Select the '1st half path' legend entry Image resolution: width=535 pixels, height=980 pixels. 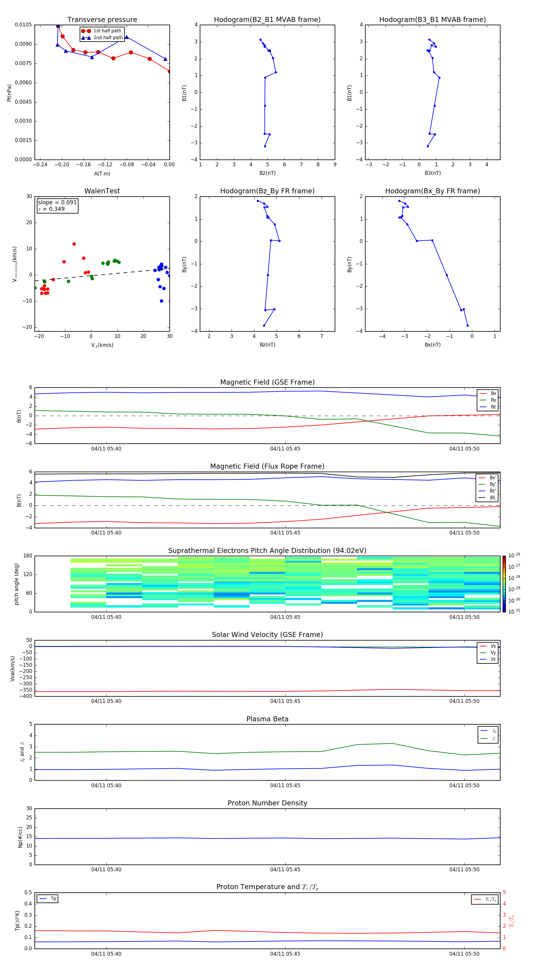101,31
